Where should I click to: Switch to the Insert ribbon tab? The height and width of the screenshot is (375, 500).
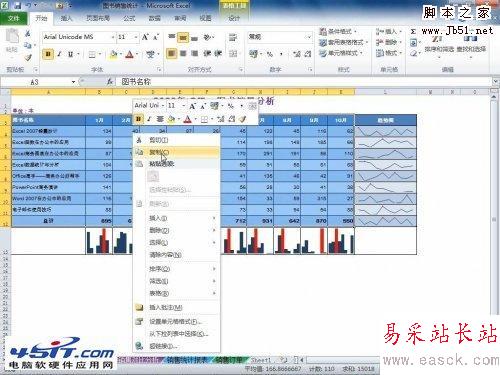[66, 18]
